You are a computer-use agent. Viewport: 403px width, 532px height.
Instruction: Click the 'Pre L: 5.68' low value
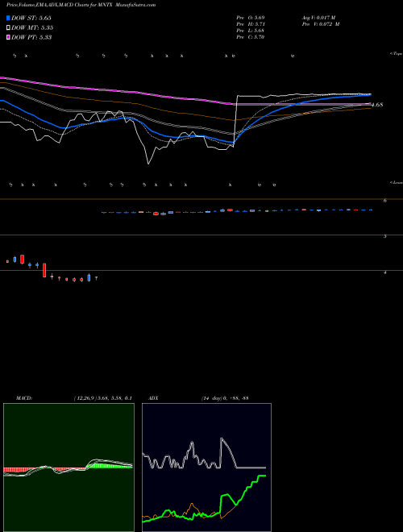251,31
